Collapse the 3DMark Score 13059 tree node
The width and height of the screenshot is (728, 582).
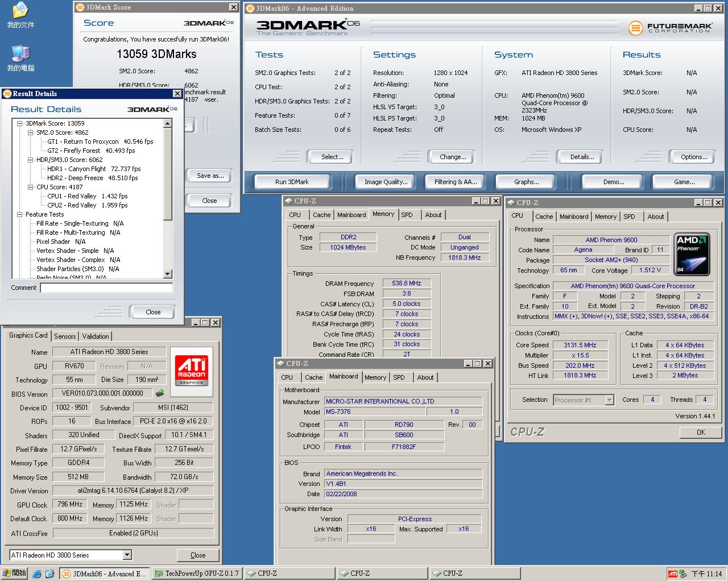[x=20, y=123]
